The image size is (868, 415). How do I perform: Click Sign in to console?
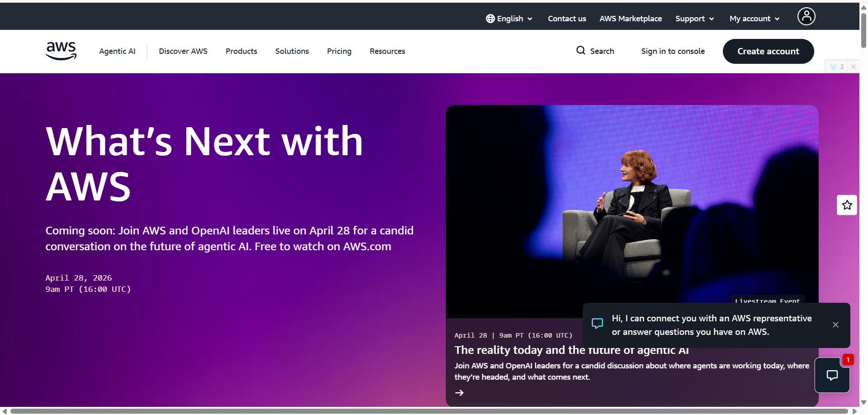coord(673,51)
